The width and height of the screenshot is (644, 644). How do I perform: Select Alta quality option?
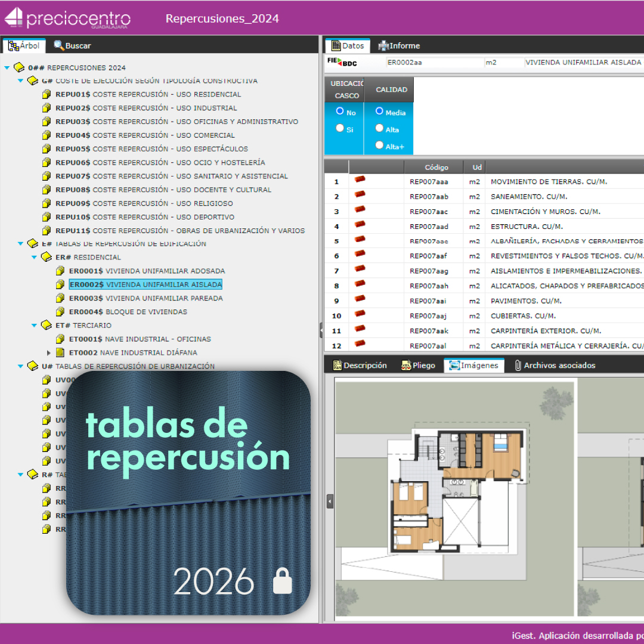point(379,128)
